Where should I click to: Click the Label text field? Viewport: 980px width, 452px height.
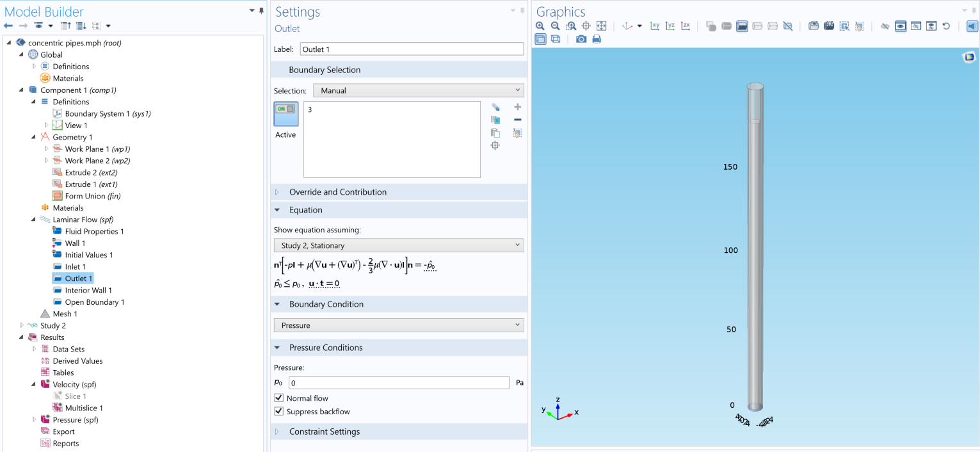pos(412,49)
